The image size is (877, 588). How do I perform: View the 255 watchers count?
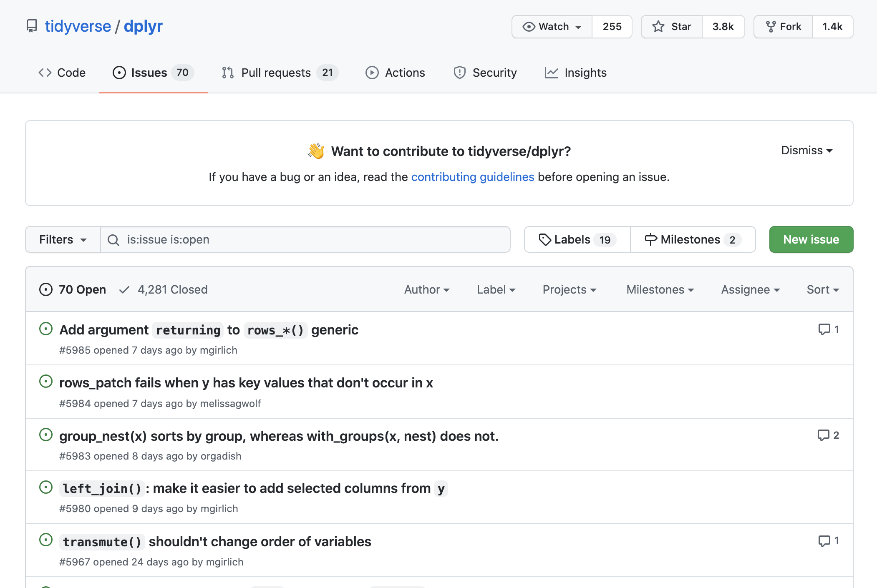pyautogui.click(x=612, y=27)
